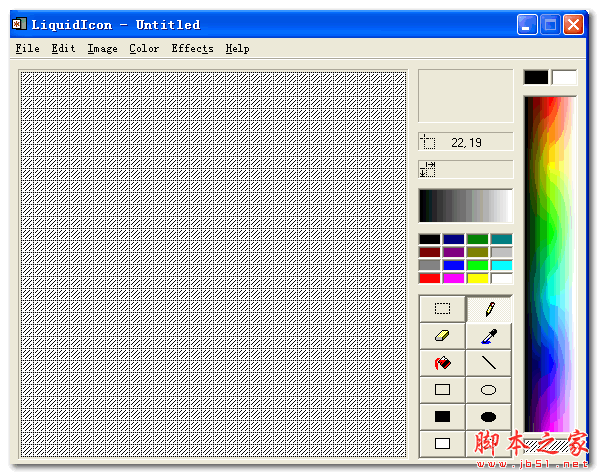Viewport: 600px width, 475px height.
Task: Choose the yellow palette swatch
Action: (x=478, y=278)
